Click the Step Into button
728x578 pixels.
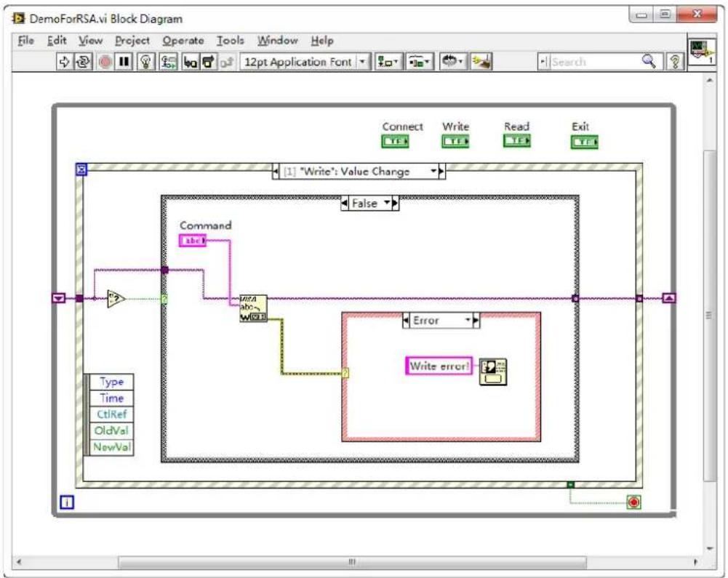[x=190, y=62]
